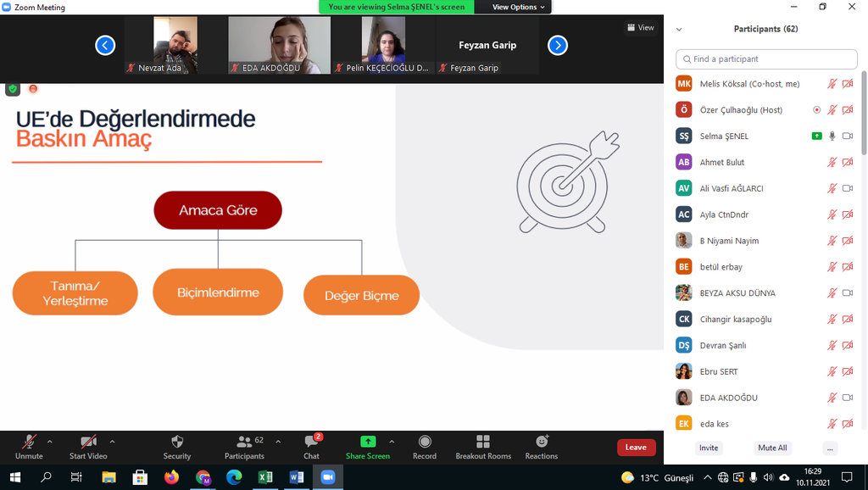Select Nevzat Ada's video thumbnail
The image size is (868, 490).
[x=175, y=45]
